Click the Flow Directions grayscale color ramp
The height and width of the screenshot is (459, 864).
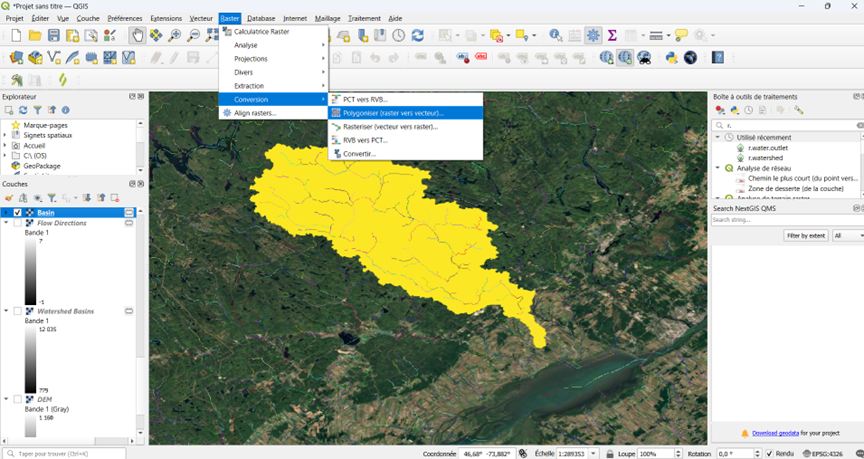click(31, 268)
